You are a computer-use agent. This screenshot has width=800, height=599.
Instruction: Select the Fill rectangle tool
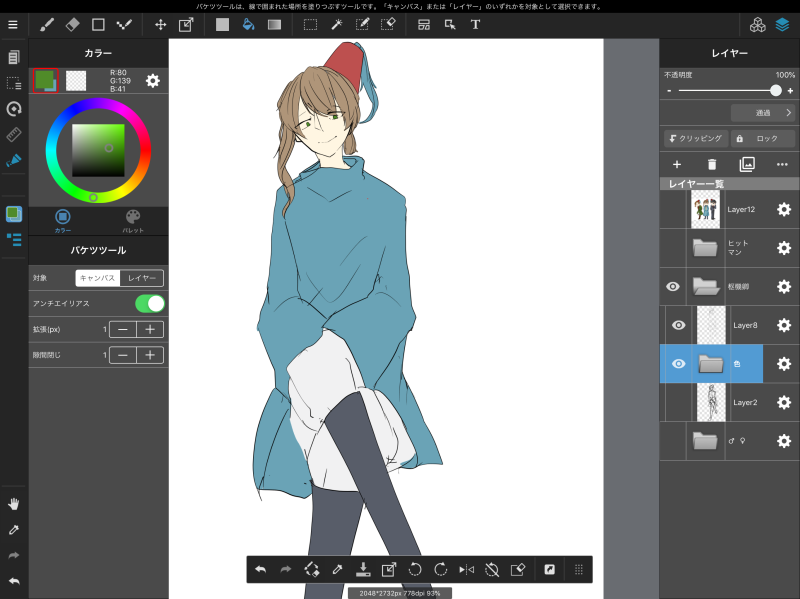coord(222,24)
